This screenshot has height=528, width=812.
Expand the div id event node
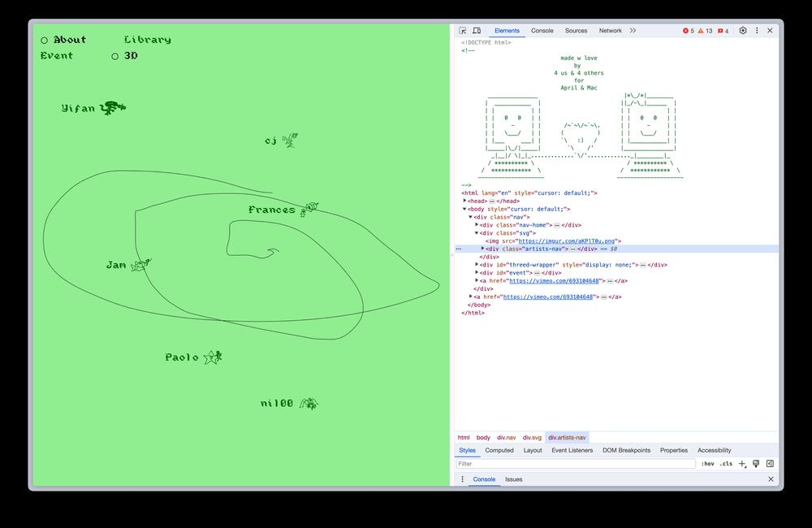477,273
